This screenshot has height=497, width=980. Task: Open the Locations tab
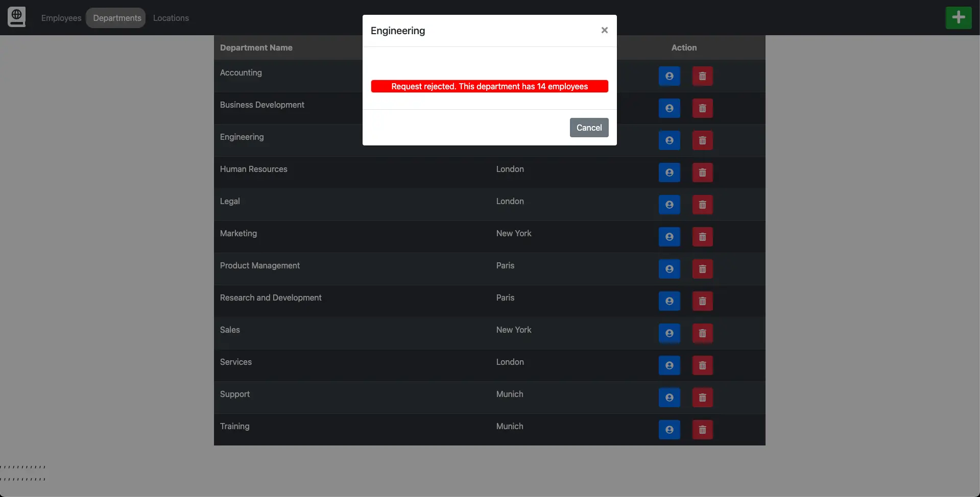tap(171, 18)
